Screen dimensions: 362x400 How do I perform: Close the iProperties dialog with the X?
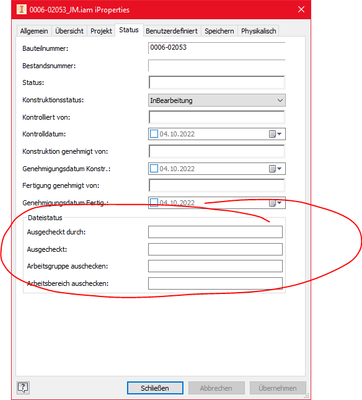301,9
